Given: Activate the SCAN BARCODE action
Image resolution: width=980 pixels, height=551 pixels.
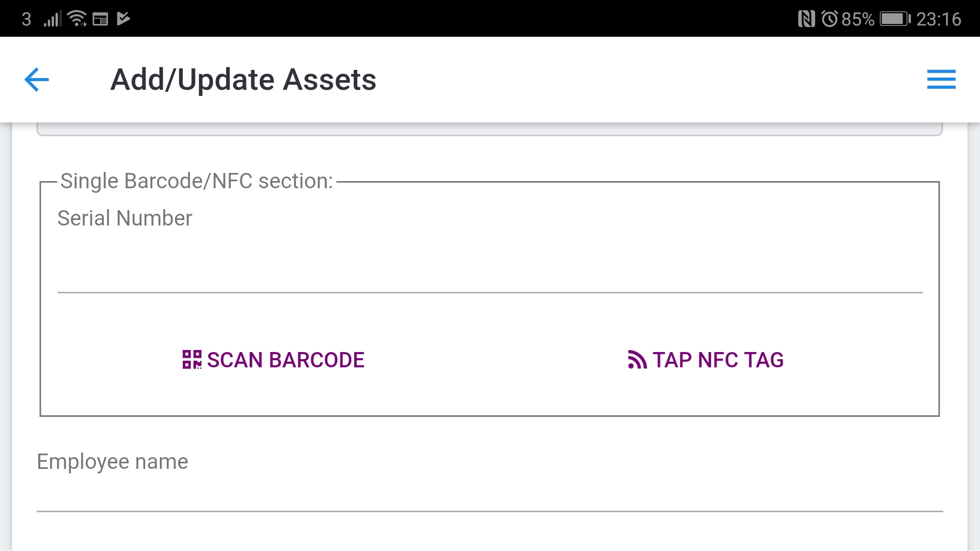Looking at the screenshot, I should coord(274,360).
